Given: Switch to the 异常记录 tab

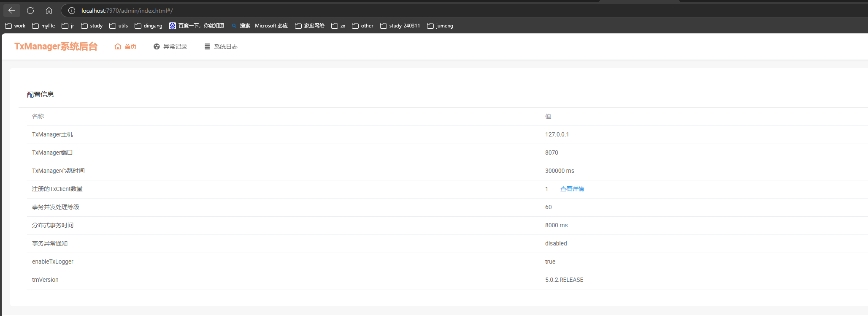Looking at the screenshot, I should (170, 46).
